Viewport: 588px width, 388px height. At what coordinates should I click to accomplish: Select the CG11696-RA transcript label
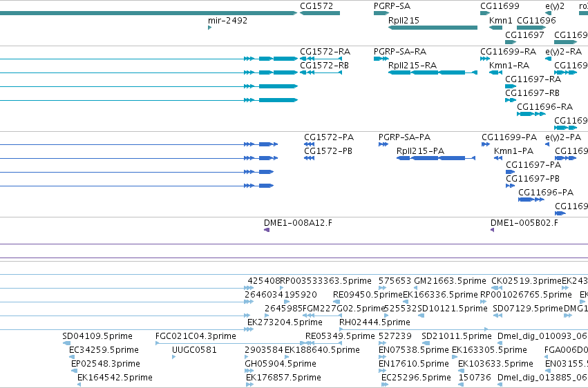click(545, 107)
